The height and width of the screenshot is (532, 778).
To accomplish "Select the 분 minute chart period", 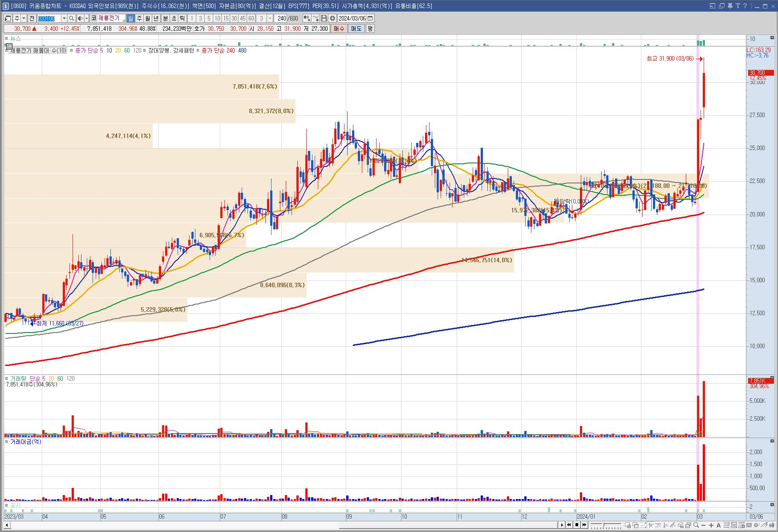I will [166, 18].
